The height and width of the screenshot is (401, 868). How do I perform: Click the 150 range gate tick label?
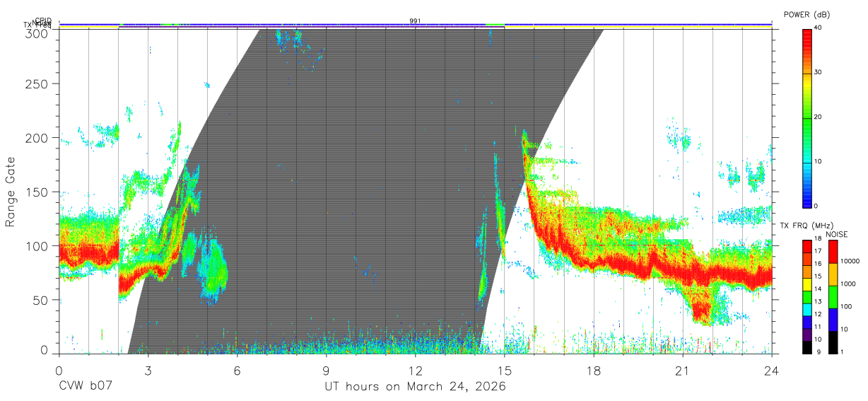coord(36,192)
